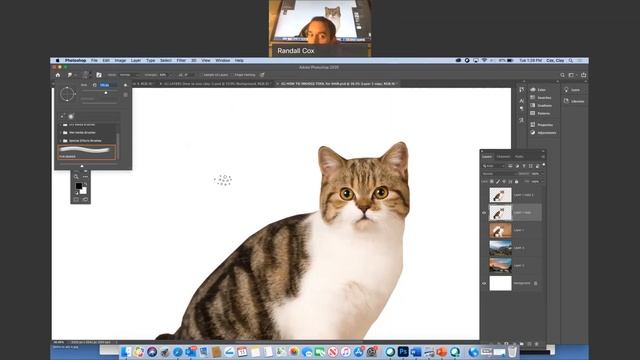Click the share document icon
Viewport: 640px width, 360px height.
coord(584,75)
